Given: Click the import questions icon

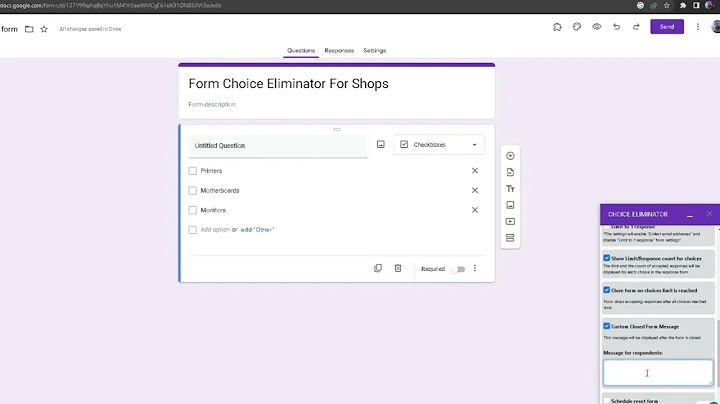Looking at the screenshot, I should point(510,172).
